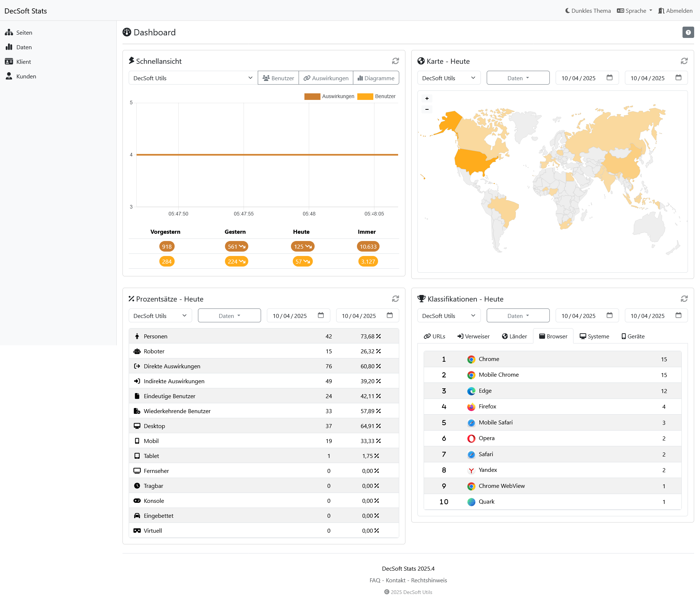The height and width of the screenshot is (606, 700).
Task: Open the Systeme tab in Klassifikationen
Action: [594, 336]
